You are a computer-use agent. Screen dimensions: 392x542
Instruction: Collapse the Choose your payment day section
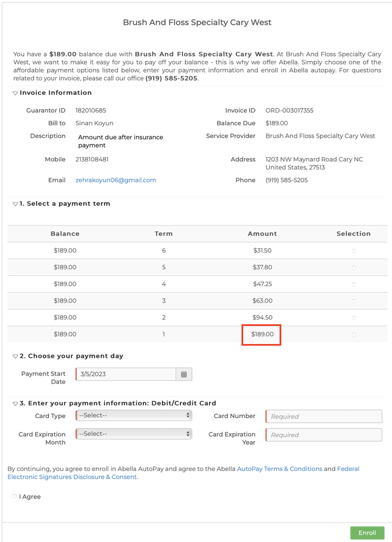coord(15,357)
